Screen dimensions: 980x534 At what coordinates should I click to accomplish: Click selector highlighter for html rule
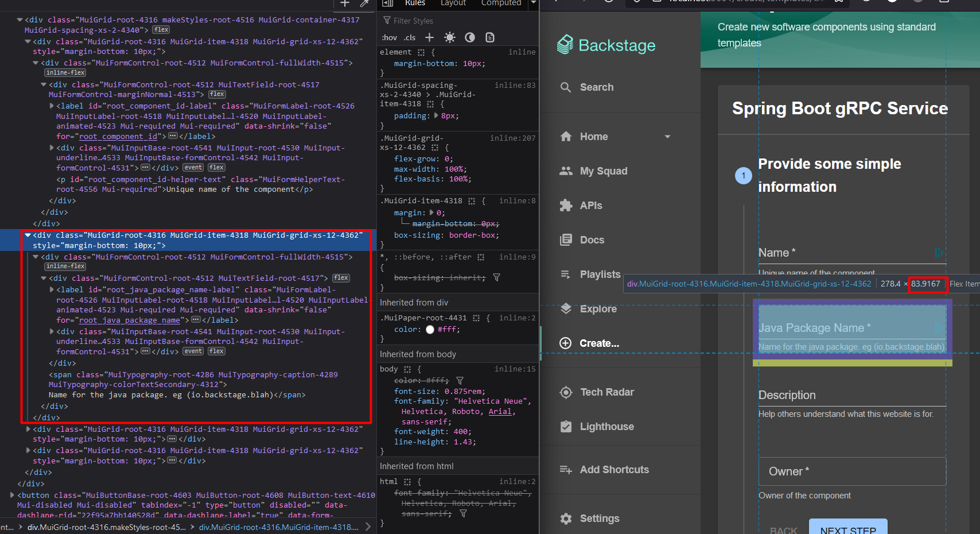(x=407, y=482)
